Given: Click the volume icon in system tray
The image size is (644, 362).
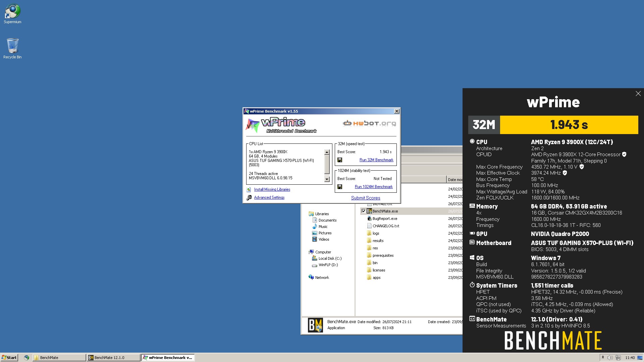Looking at the screenshot, I should click(x=610, y=358).
